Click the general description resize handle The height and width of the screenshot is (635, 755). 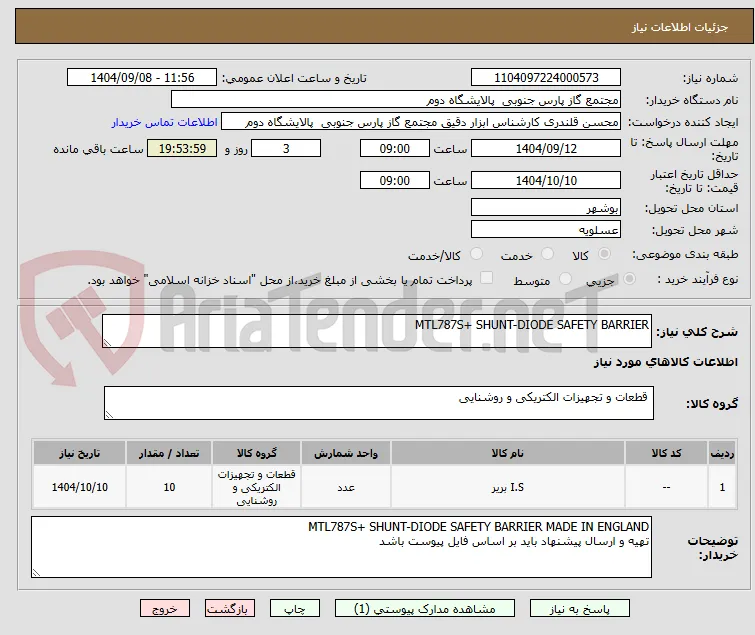tap(107, 343)
